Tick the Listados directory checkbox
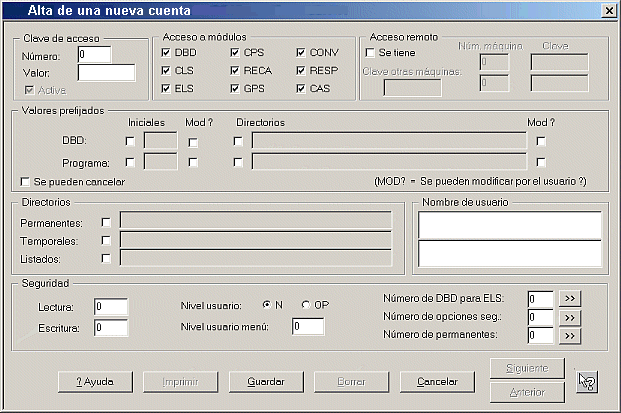Image resolution: width=621 pixels, height=413 pixels. tap(105, 258)
